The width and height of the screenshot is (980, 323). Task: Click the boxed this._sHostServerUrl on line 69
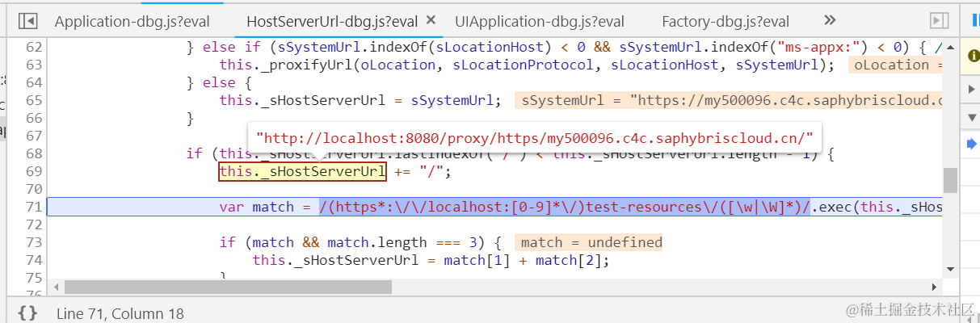click(302, 171)
